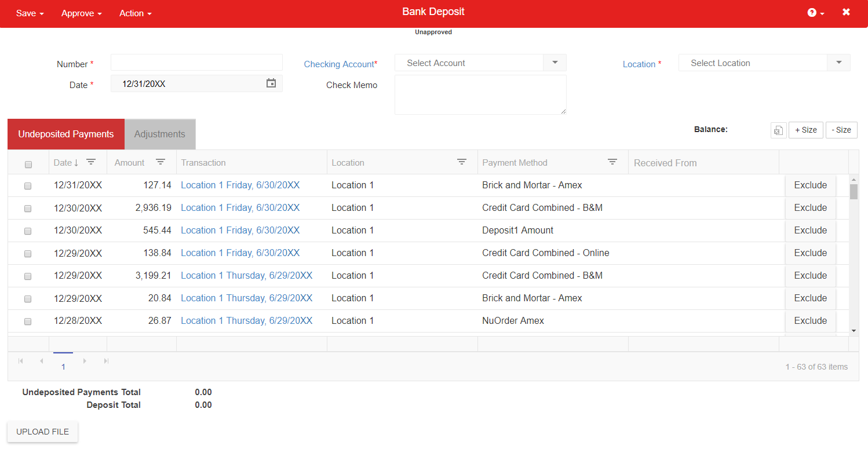Sort by the Transaction column header
868x449 pixels.
pos(203,163)
